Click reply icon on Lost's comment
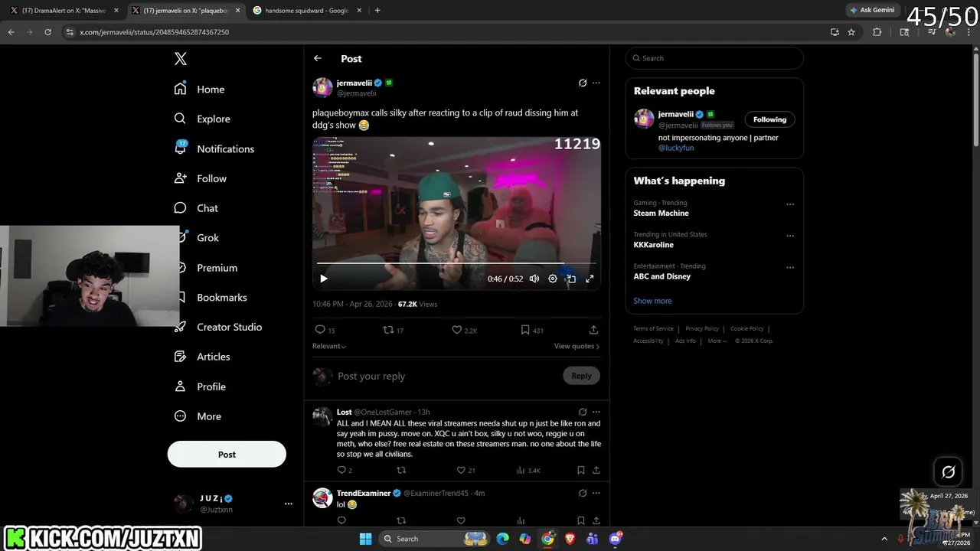The image size is (980, 551). [341, 470]
